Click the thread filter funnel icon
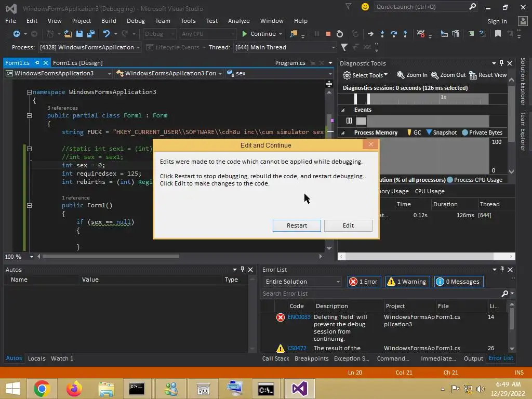The image size is (532, 399). click(x=344, y=47)
